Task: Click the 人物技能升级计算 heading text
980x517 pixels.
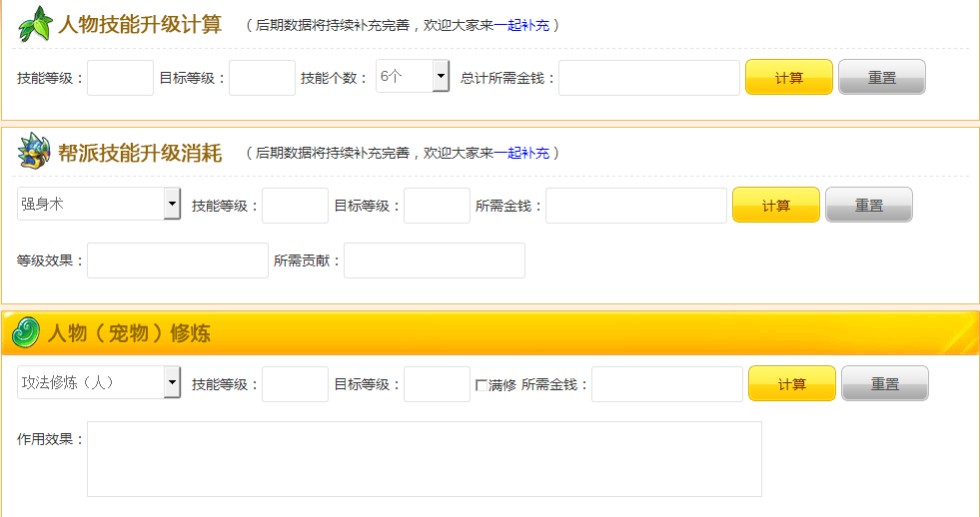Action: [140, 24]
